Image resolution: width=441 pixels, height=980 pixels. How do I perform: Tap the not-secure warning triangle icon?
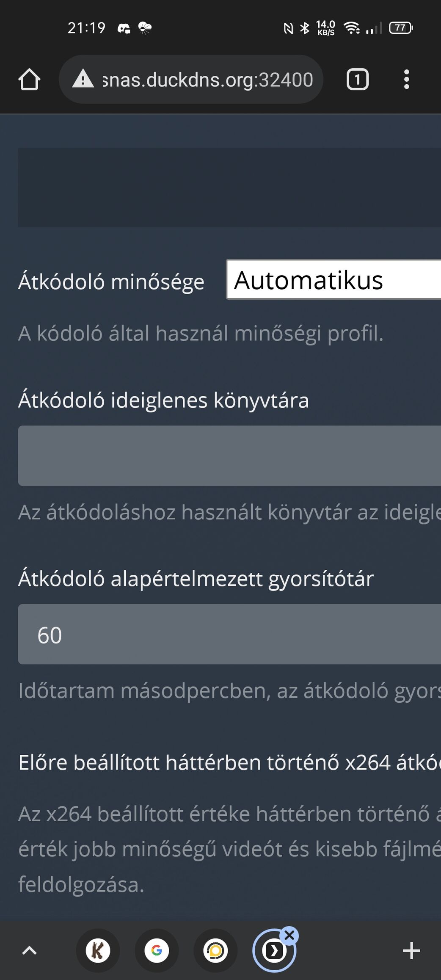click(83, 79)
